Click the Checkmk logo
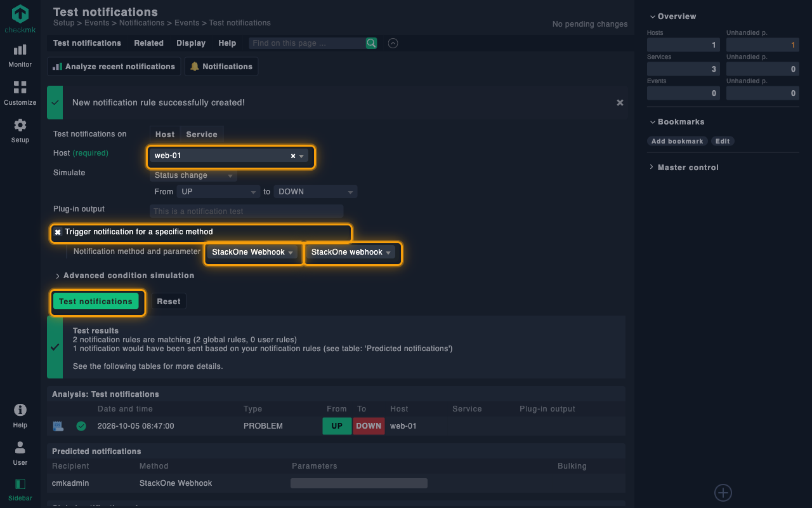 point(20,19)
